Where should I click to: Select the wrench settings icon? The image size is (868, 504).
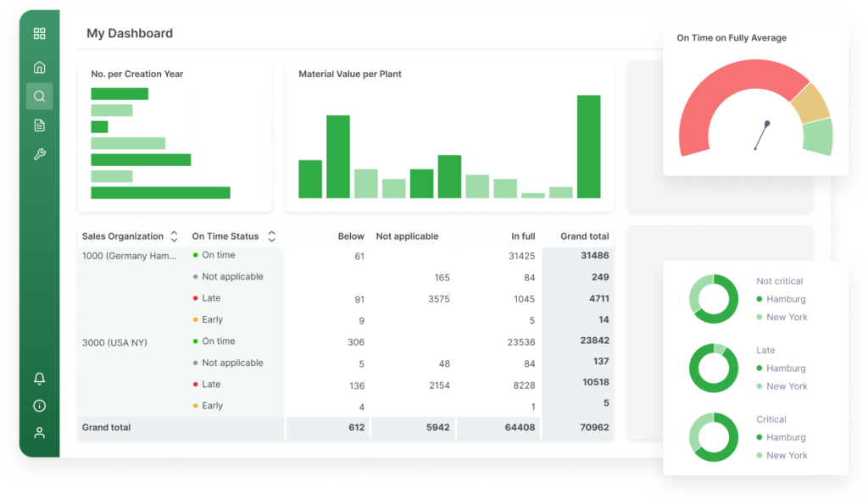pyautogui.click(x=39, y=153)
